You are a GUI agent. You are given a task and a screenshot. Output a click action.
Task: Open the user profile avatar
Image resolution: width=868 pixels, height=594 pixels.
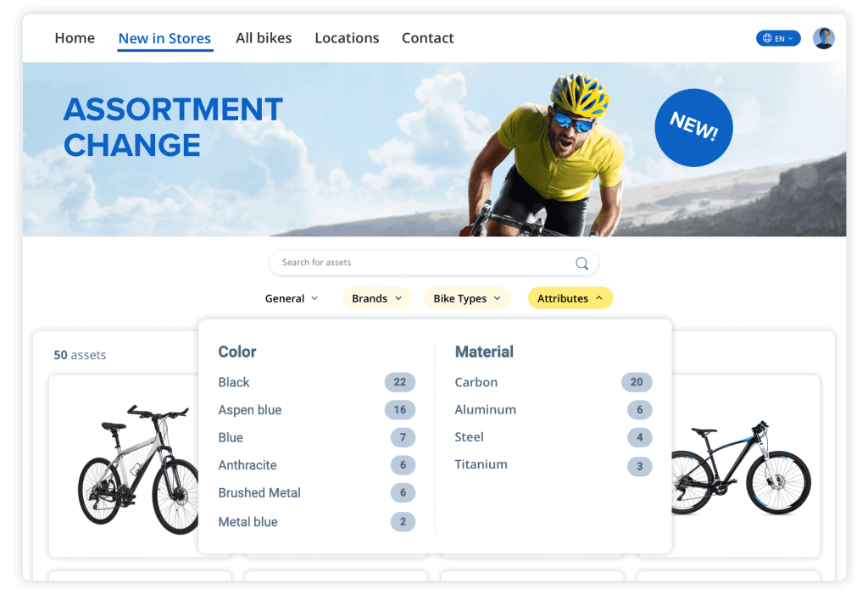tap(823, 38)
